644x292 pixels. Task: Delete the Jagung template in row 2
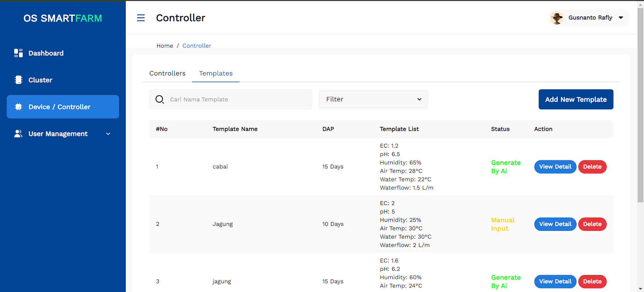(592, 224)
